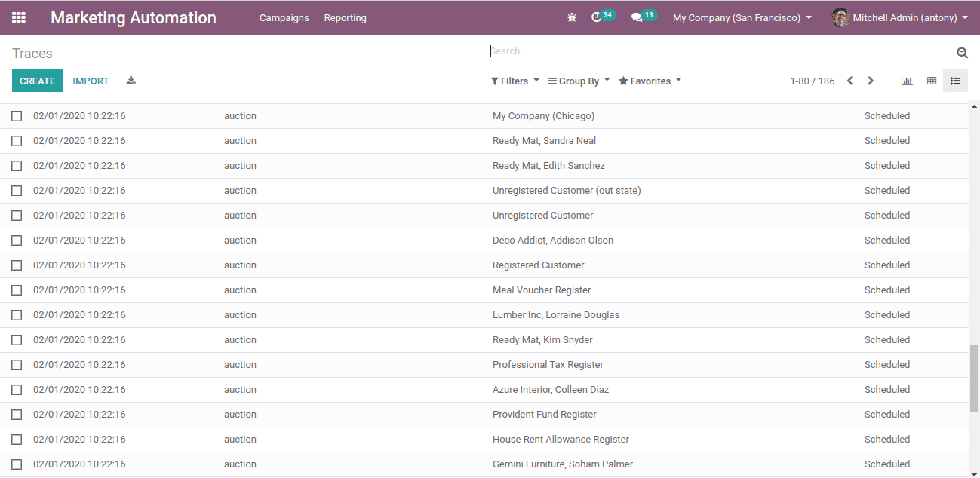The width and height of the screenshot is (980, 478).
Task: Expand the company selector My Company (San Francisco)
Action: pos(742,17)
